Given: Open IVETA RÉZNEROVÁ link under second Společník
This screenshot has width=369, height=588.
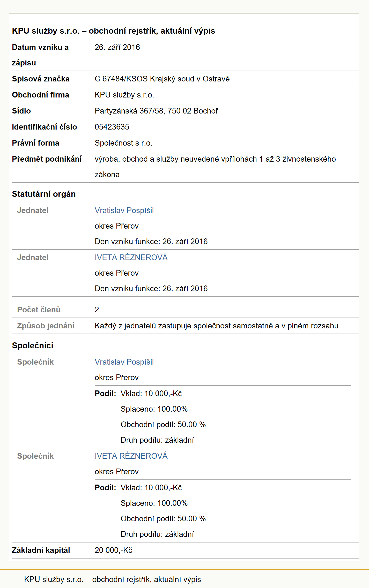Looking at the screenshot, I should point(131,456).
